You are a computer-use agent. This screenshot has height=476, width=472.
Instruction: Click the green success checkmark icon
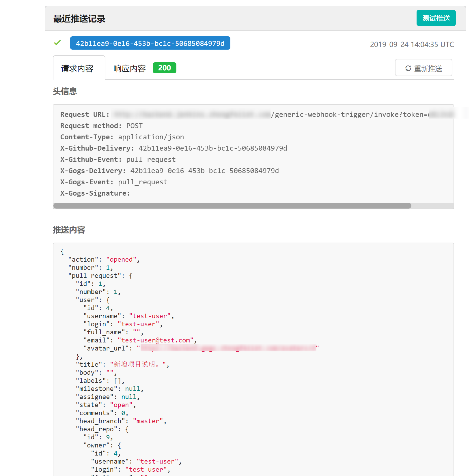tap(57, 43)
